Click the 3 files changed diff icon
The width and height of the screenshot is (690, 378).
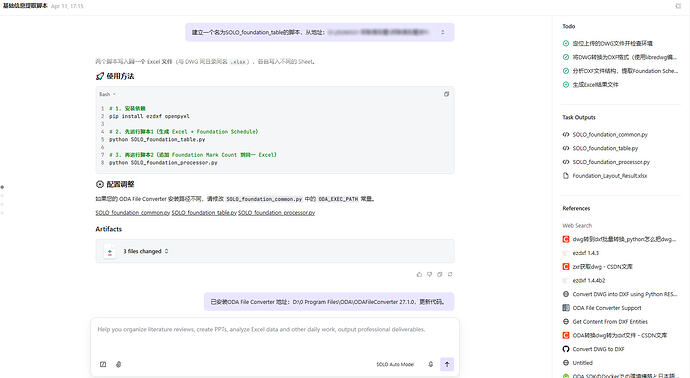pyautogui.click(x=110, y=252)
